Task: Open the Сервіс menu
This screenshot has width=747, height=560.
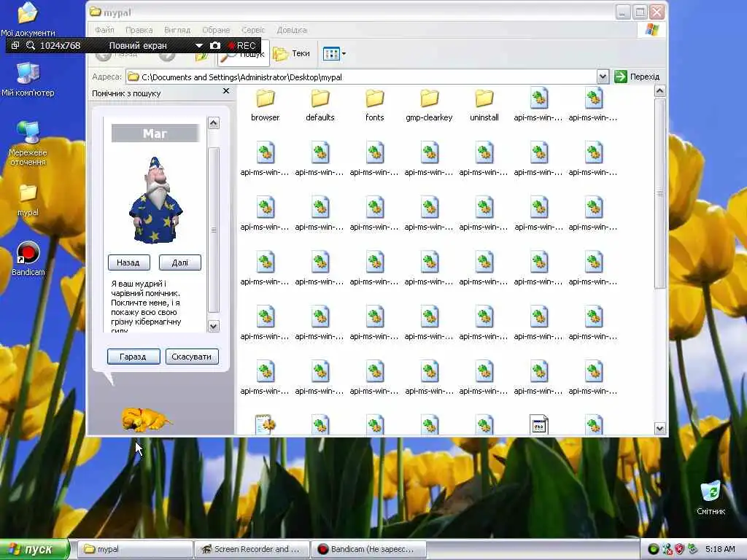Action: click(253, 30)
